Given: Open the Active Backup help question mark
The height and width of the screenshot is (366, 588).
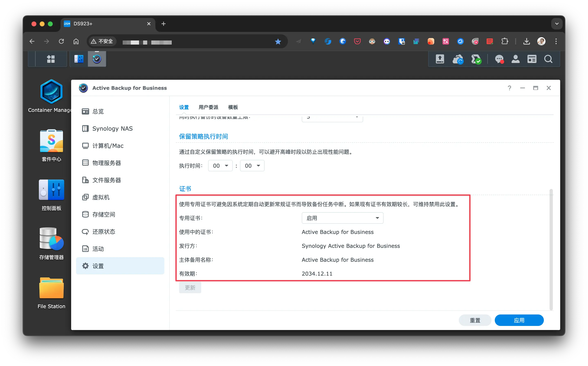Looking at the screenshot, I should pyautogui.click(x=509, y=88).
